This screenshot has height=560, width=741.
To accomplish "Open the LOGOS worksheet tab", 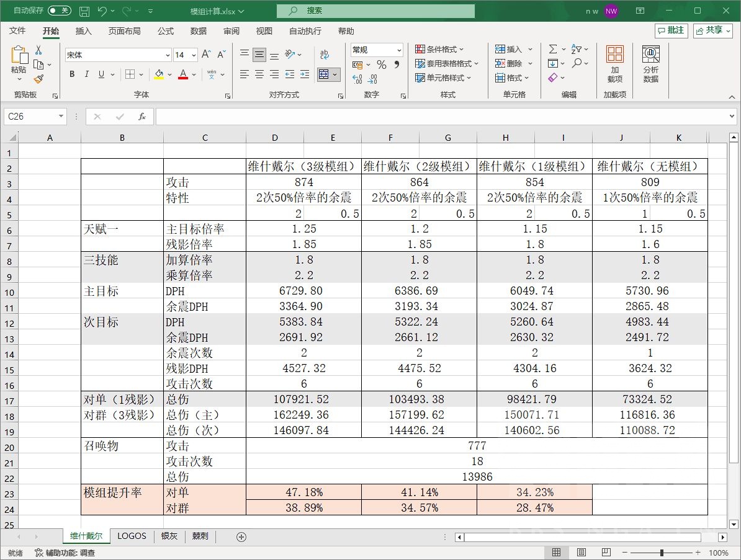I will pos(131,536).
